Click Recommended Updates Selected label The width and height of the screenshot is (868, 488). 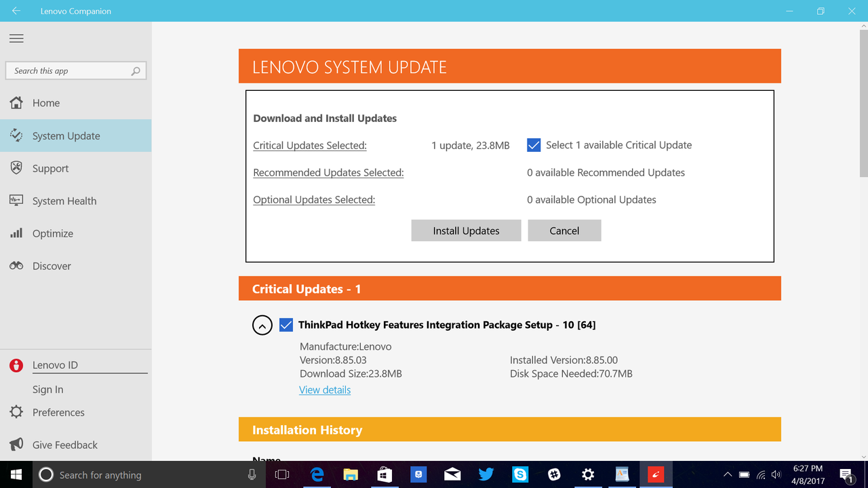328,172
